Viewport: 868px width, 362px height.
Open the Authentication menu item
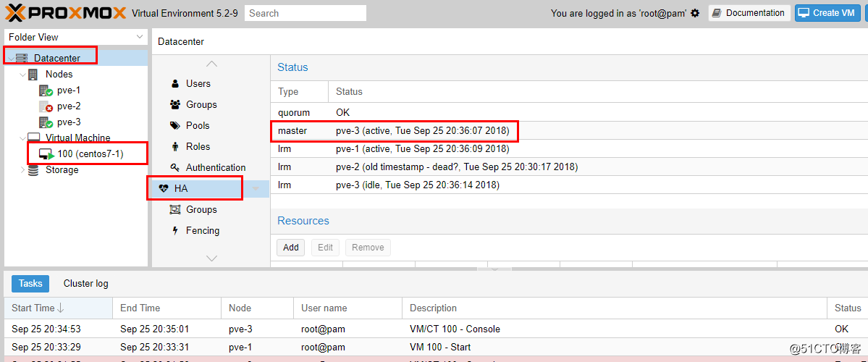[216, 167]
